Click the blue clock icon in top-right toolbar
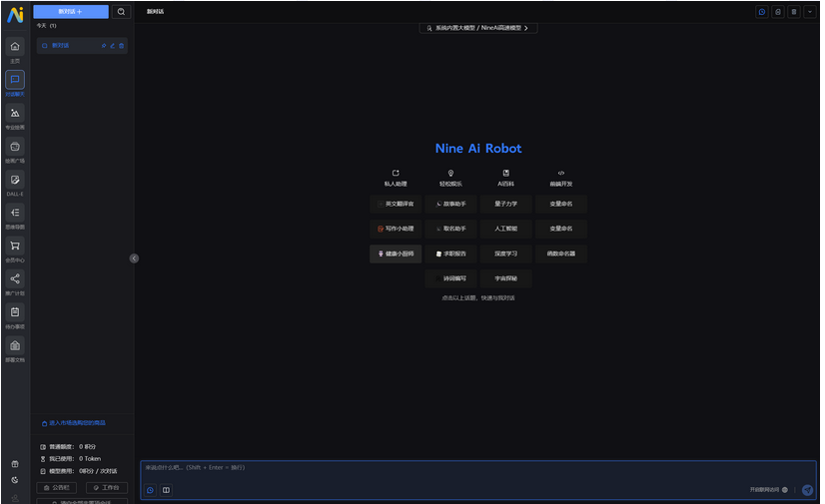825x504 pixels. pyautogui.click(x=761, y=12)
